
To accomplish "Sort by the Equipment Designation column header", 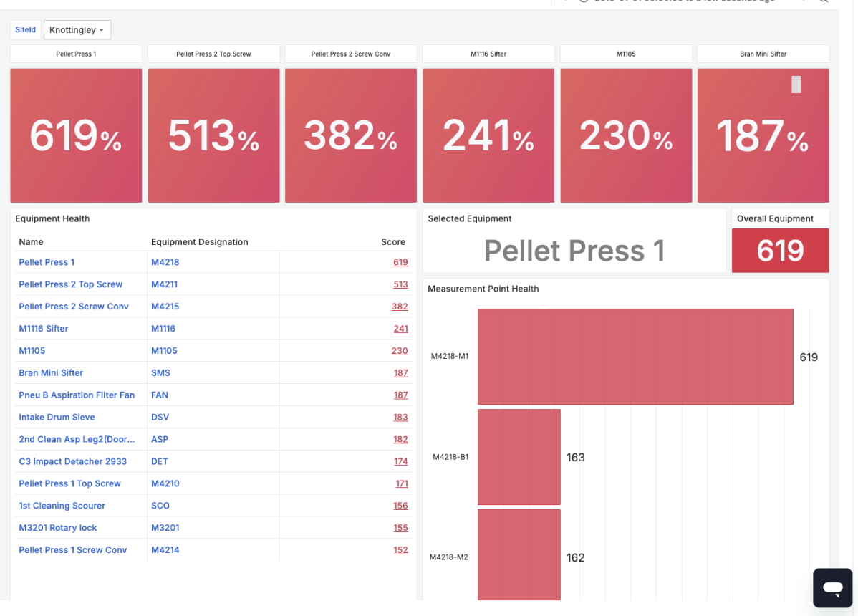I will (x=200, y=242).
